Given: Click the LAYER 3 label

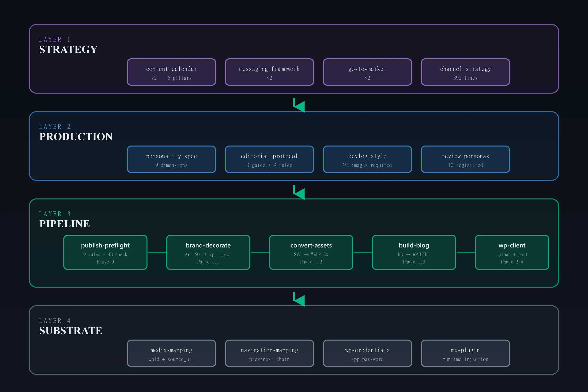Looking at the screenshot, I should 55,214.
